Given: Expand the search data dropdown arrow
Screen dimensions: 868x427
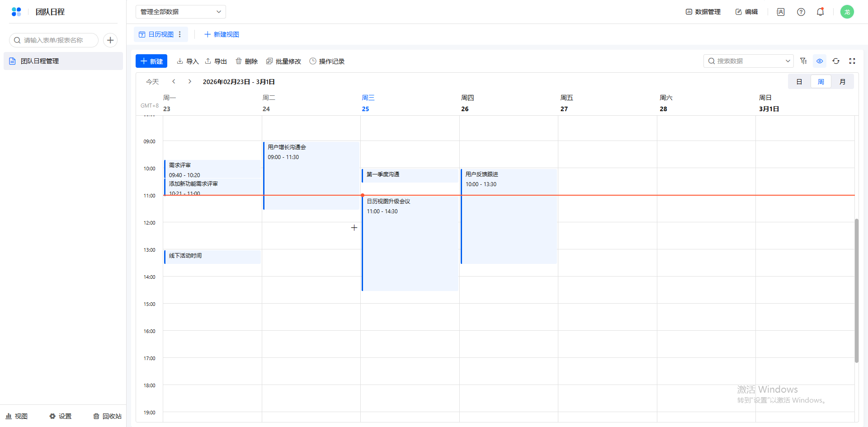Looking at the screenshot, I should click(x=788, y=61).
